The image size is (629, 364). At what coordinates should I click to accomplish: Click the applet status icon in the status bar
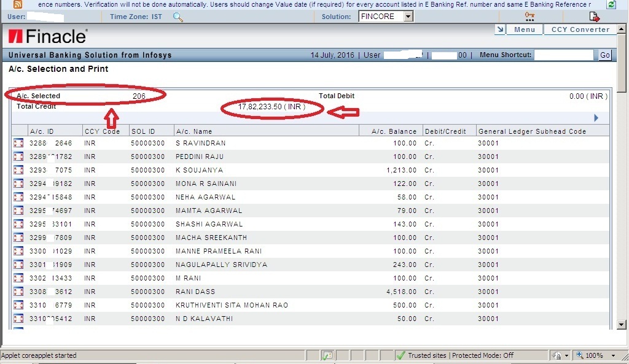click(327, 355)
